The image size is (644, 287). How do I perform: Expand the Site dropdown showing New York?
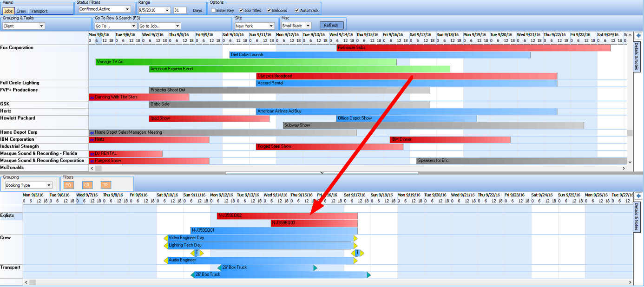pyautogui.click(x=271, y=26)
